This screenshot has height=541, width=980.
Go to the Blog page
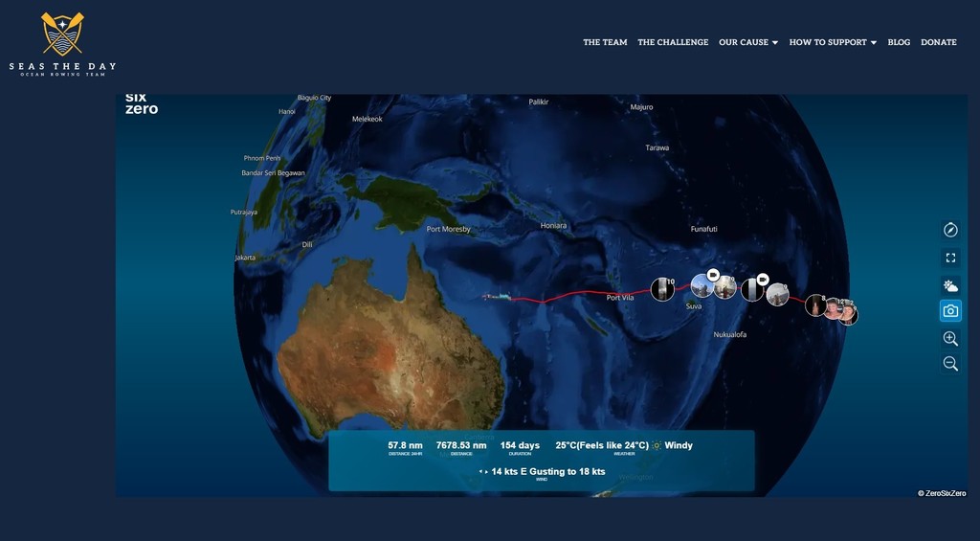click(899, 42)
